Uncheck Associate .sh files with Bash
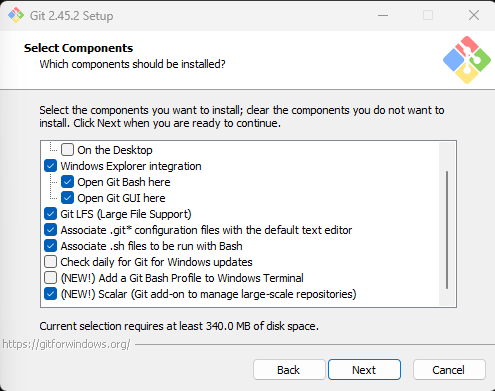The width and height of the screenshot is (495, 391). click(50, 246)
